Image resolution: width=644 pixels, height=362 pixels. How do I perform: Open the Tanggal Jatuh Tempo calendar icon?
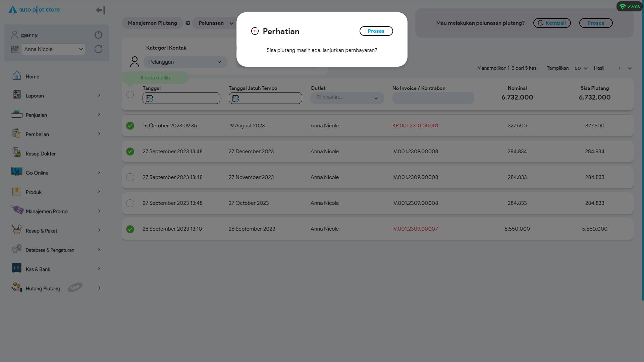pyautogui.click(x=235, y=98)
